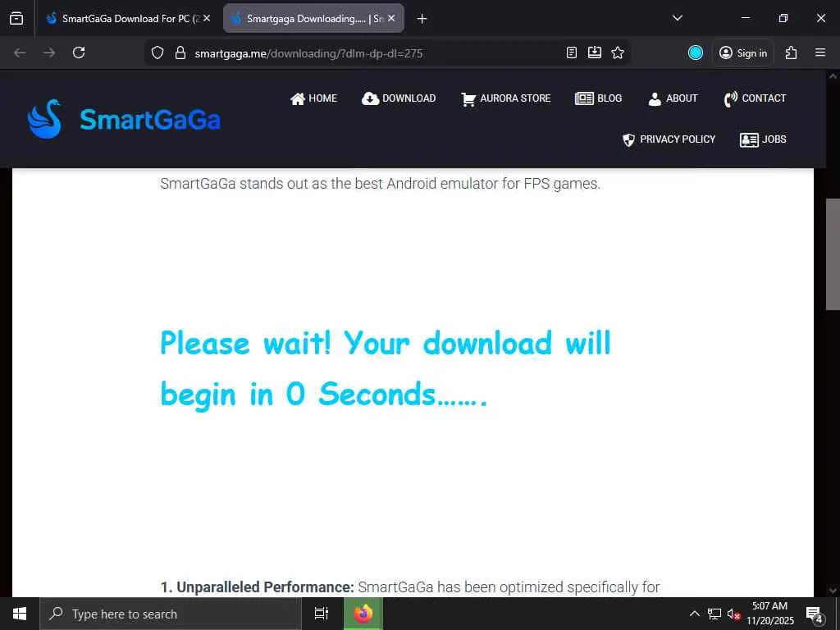Click scrollbar down arrow
840x630 pixels.
point(833,591)
